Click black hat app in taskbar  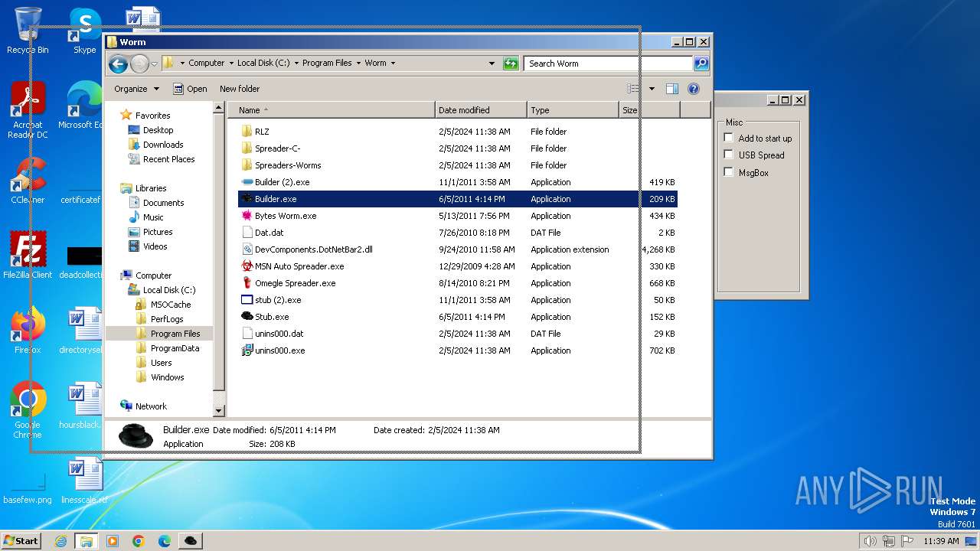191,541
